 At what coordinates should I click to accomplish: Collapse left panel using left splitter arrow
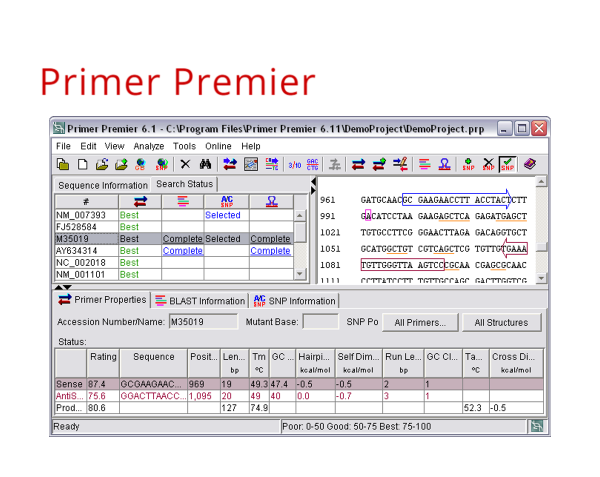[313, 181]
